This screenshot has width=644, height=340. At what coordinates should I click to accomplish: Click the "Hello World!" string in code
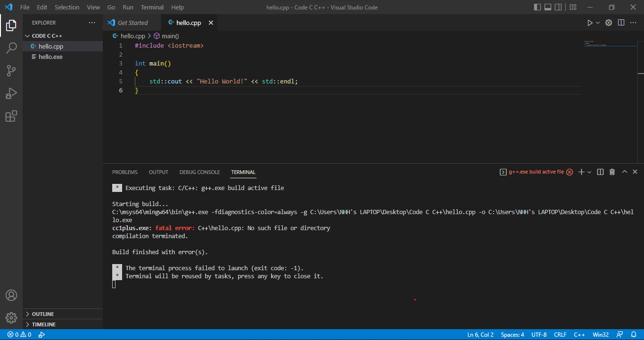coord(222,81)
